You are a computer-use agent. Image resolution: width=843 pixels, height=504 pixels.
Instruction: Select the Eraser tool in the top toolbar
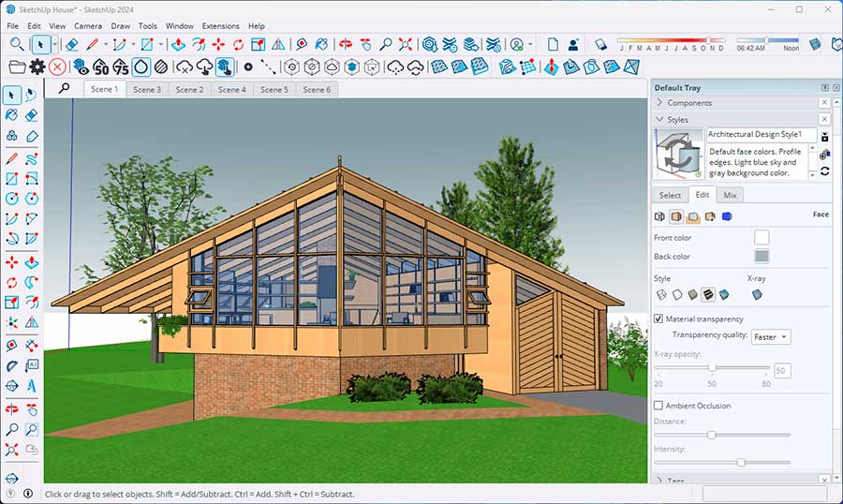click(x=72, y=44)
